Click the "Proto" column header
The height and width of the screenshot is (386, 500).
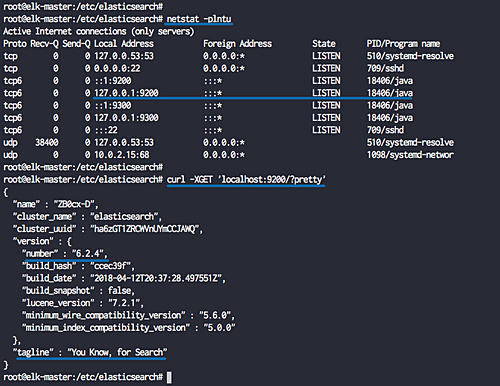15,44
